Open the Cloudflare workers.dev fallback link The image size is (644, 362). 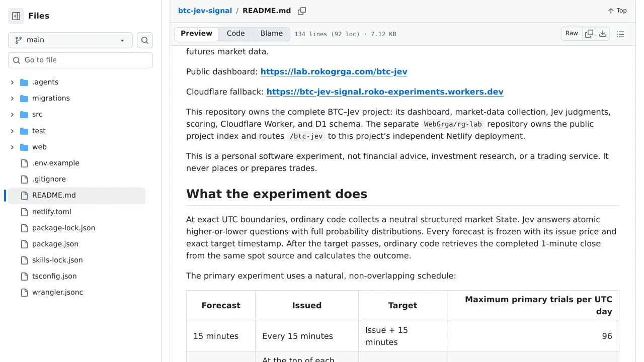(385, 92)
